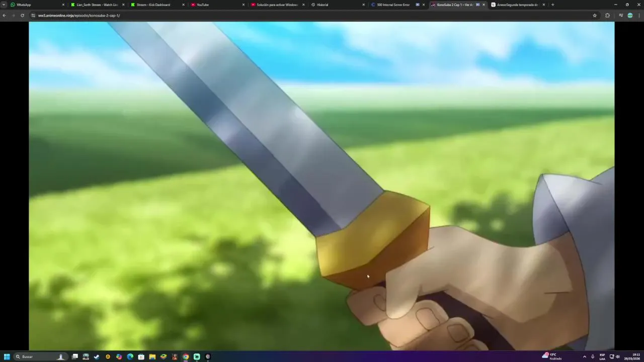
Task: Reload the current page
Action: coord(22,16)
